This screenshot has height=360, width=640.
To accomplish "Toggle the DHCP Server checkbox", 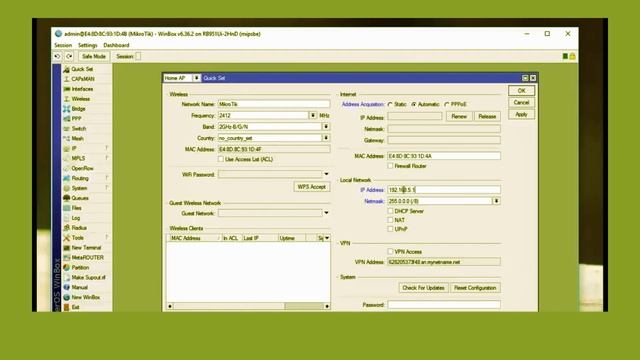I will pyautogui.click(x=391, y=211).
